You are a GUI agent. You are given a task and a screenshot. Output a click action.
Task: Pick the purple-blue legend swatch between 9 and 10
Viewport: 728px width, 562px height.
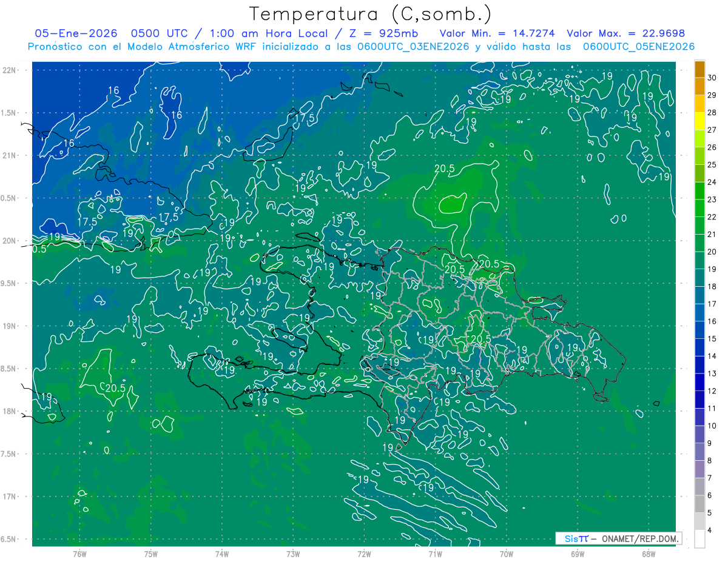(699, 434)
